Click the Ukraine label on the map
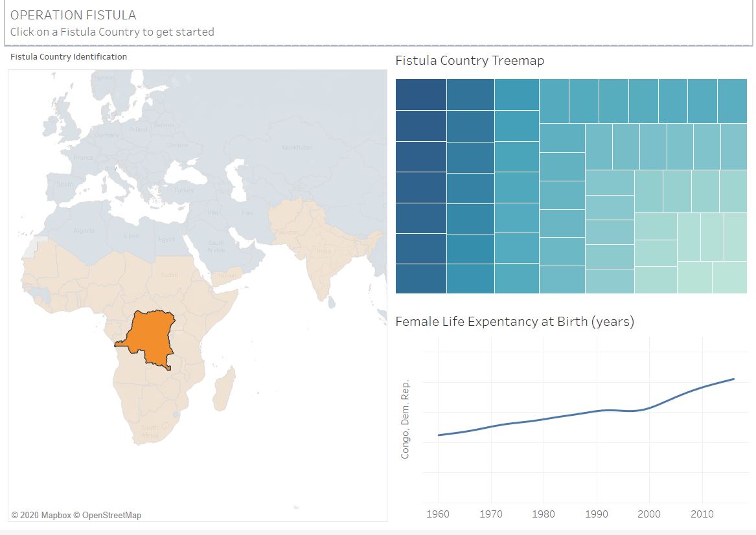 [178, 145]
